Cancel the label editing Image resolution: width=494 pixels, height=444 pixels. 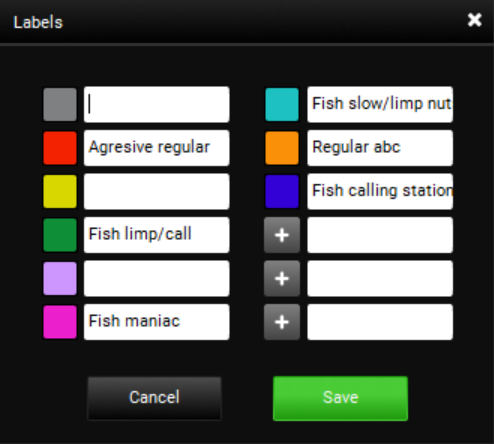154,398
